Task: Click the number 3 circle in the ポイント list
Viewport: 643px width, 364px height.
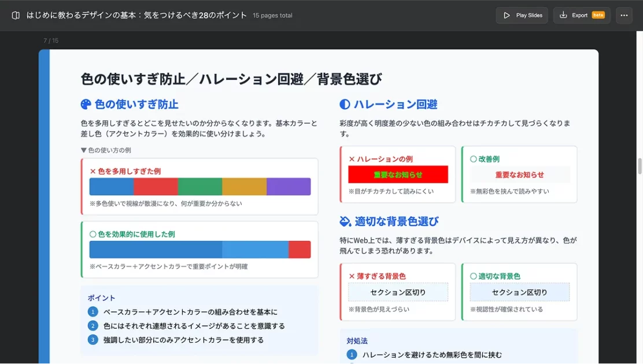Action: point(93,340)
